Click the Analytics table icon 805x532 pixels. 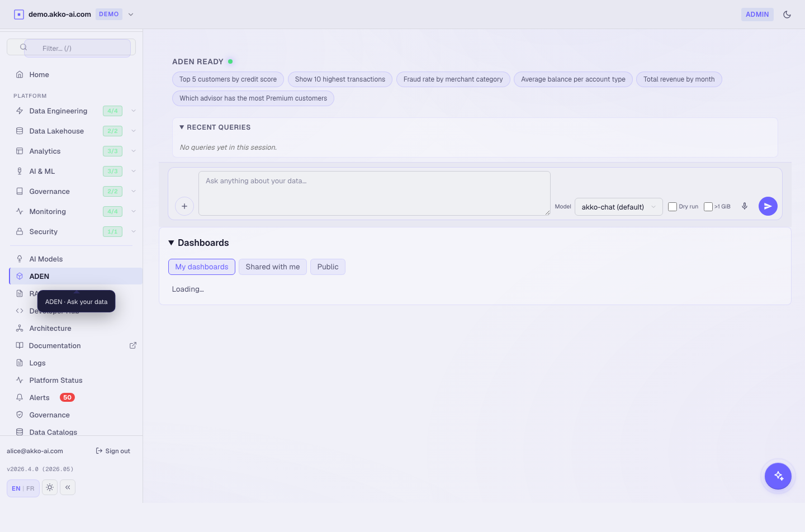[x=20, y=151]
